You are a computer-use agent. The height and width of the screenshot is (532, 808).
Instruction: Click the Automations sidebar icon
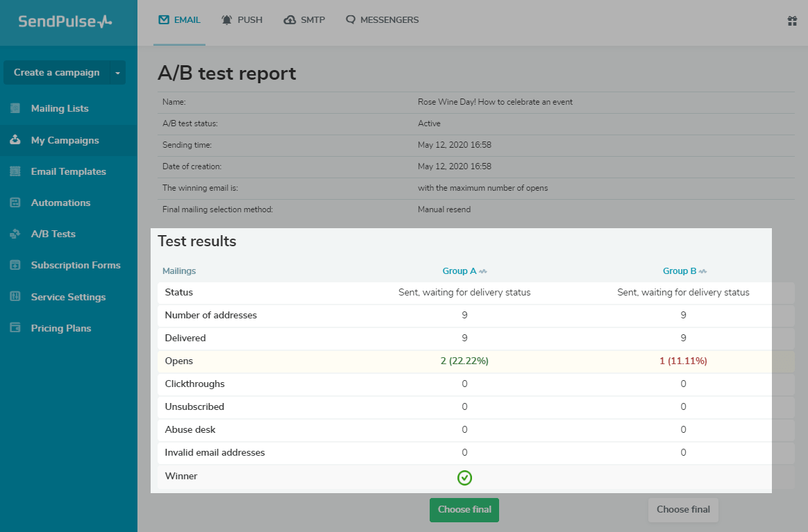pyautogui.click(x=15, y=203)
